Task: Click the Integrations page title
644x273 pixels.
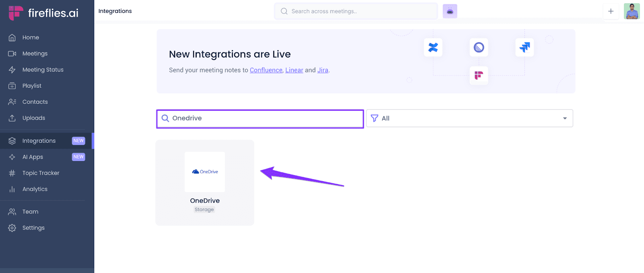Action: tap(115, 11)
